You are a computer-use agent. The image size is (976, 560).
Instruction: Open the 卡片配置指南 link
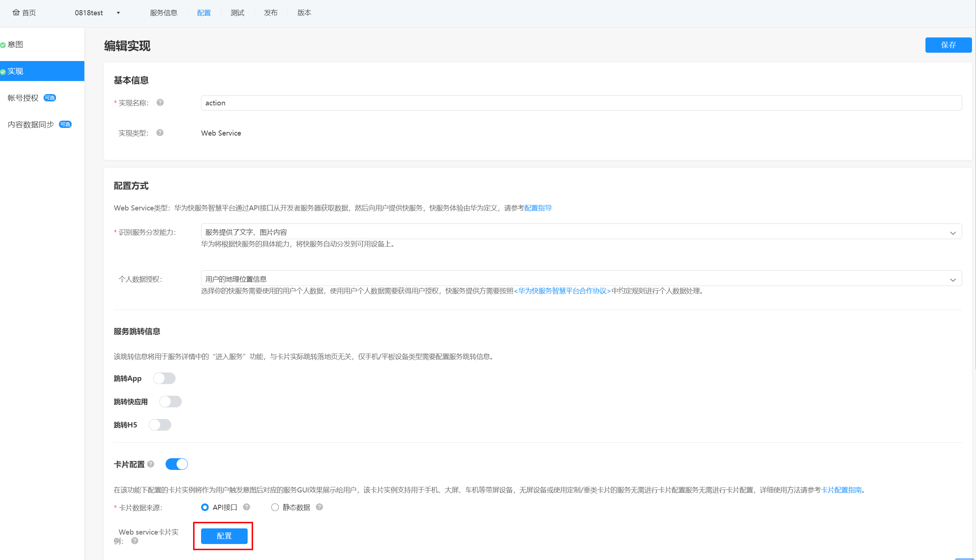pos(841,490)
